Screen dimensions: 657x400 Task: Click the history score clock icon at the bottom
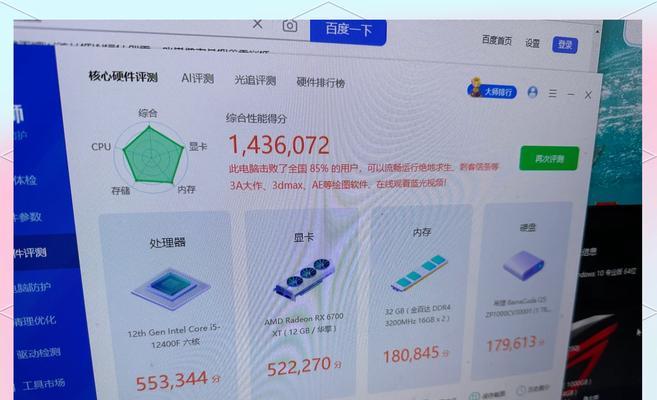pyautogui.click(x=521, y=390)
